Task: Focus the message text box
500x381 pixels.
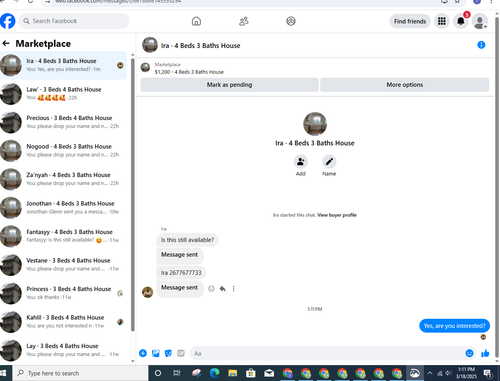Action: pos(328,353)
